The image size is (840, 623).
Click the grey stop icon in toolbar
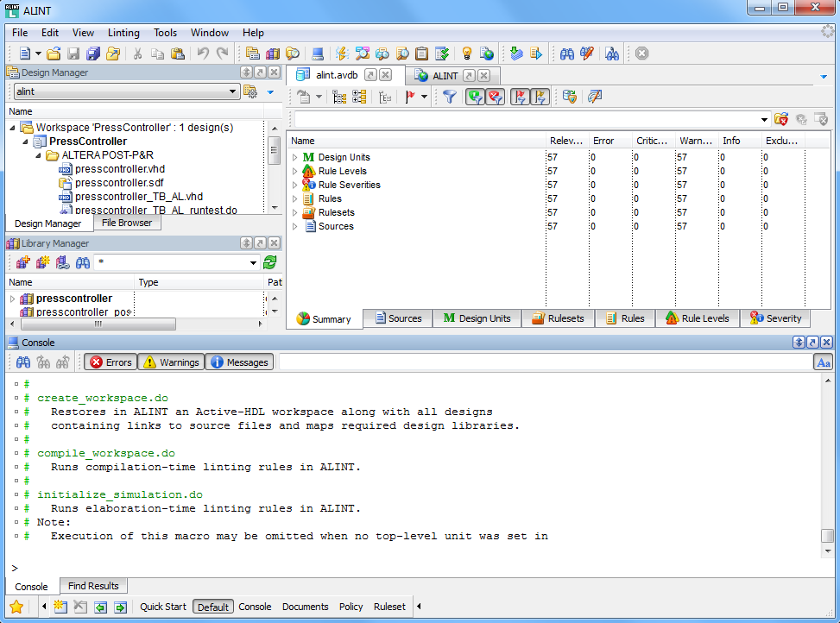[641, 53]
